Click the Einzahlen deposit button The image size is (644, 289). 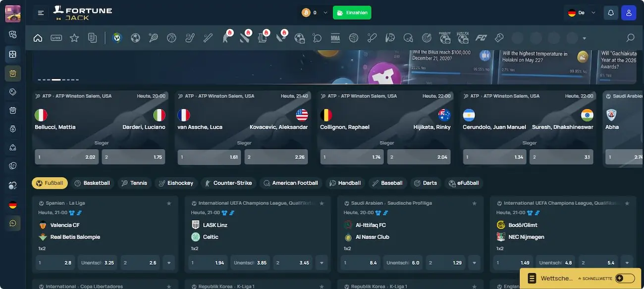tap(352, 13)
